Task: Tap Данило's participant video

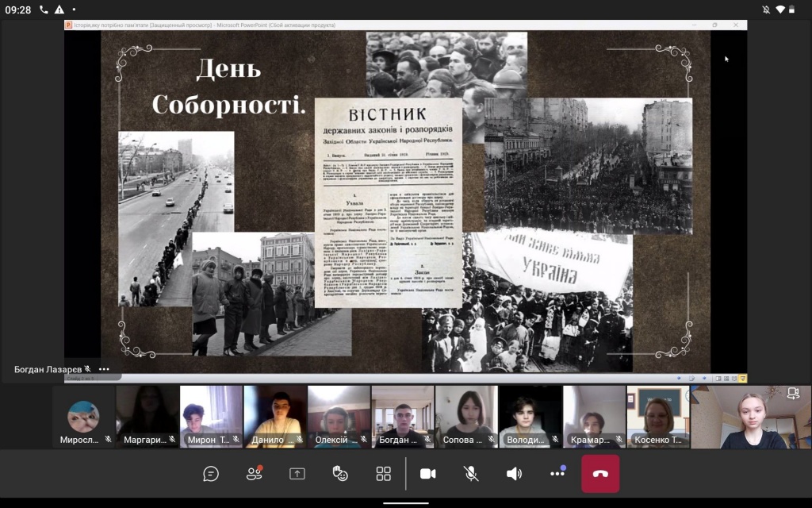Action: [x=275, y=417]
